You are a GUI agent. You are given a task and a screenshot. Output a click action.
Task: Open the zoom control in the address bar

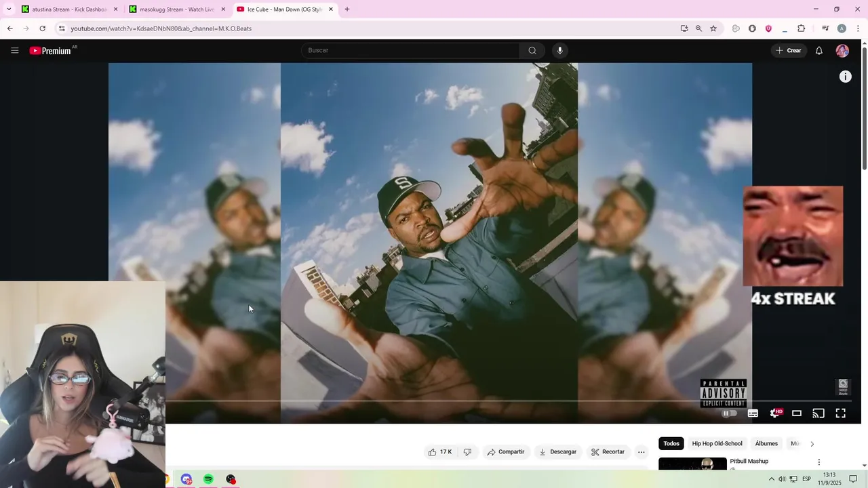(x=698, y=28)
